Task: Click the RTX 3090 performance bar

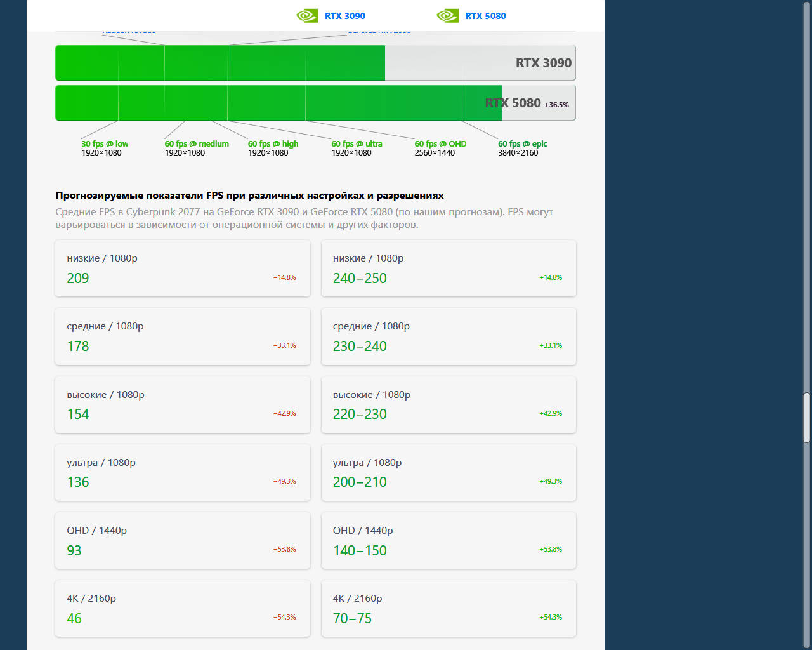Action: tap(315, 63)
